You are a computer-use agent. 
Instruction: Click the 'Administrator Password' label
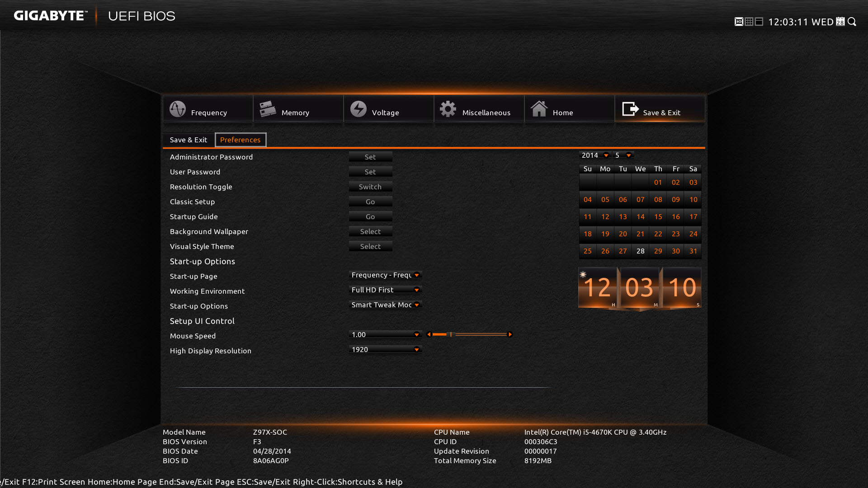(x=211, y=157)
